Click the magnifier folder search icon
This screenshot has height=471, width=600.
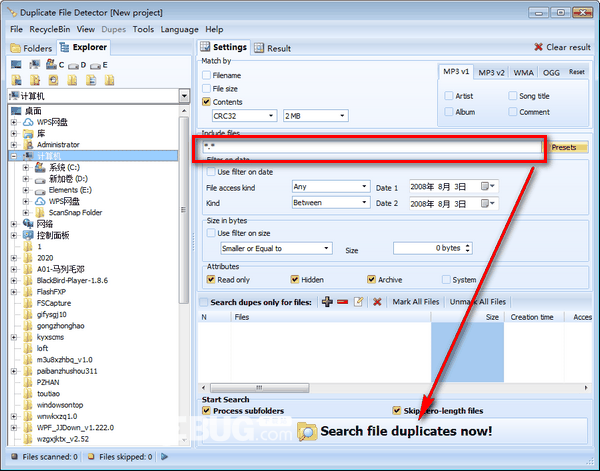pos(307,432)
